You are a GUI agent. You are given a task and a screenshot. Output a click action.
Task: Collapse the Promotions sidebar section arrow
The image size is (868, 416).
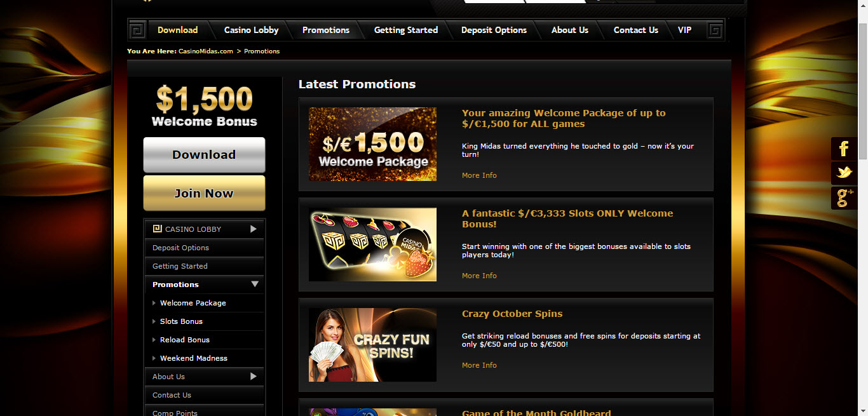(255, 285)
